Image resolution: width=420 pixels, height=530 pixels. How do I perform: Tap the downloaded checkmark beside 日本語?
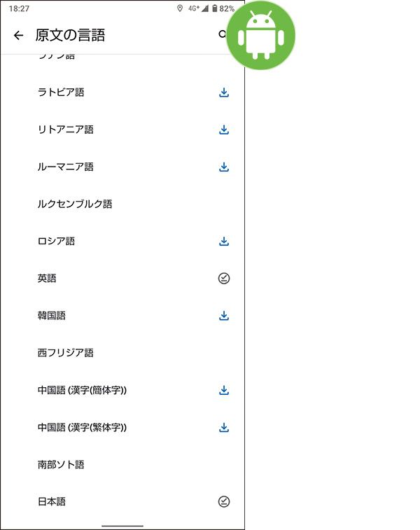click(x=224, y=501)
